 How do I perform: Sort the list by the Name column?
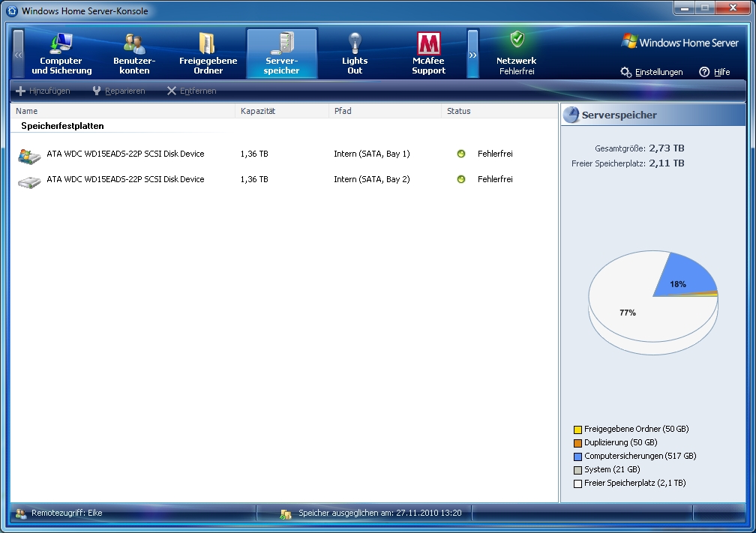[123, 111]
